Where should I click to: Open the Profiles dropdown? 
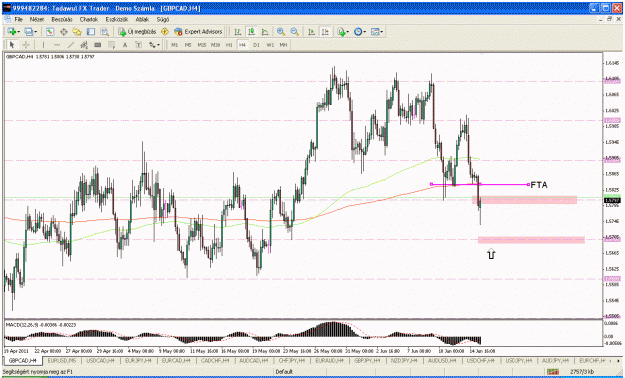[30, 32]
